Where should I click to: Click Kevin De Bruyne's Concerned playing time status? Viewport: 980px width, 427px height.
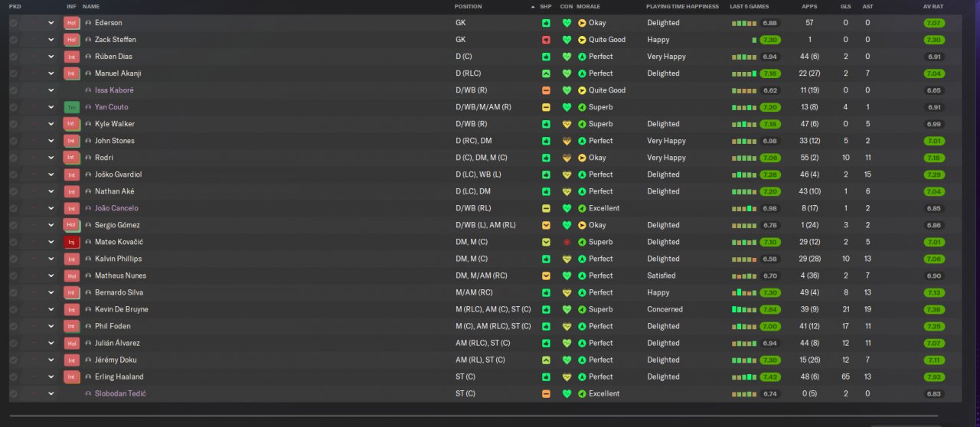tap(665, 309)
